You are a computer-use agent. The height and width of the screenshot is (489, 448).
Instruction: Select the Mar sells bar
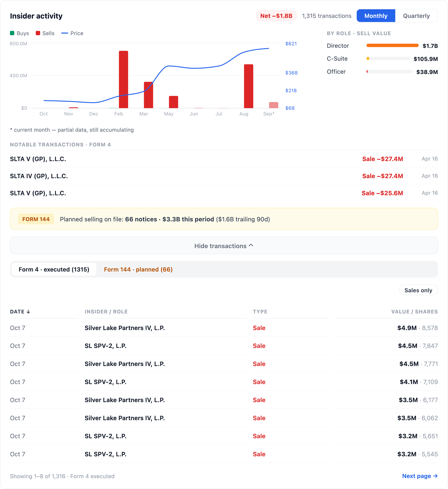click(148, 95)
